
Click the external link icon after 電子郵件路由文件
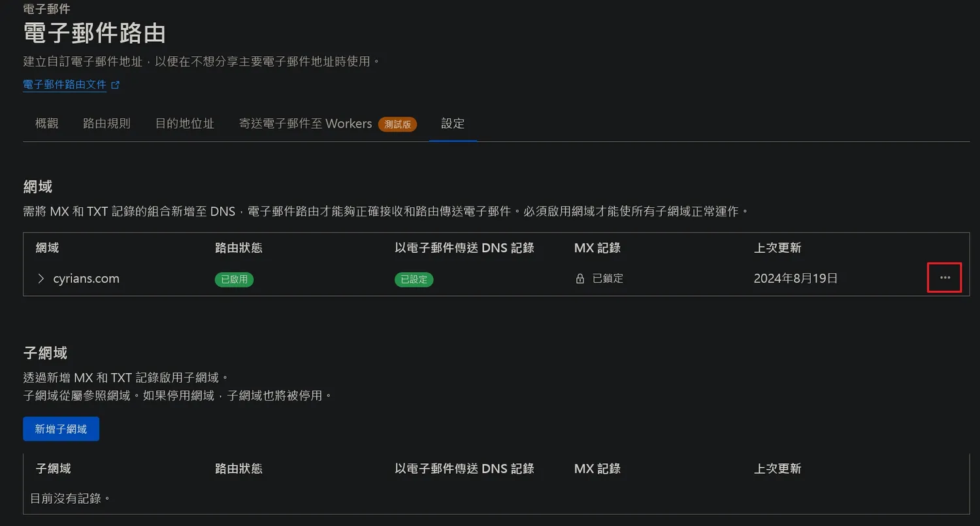tap(116, 85)
